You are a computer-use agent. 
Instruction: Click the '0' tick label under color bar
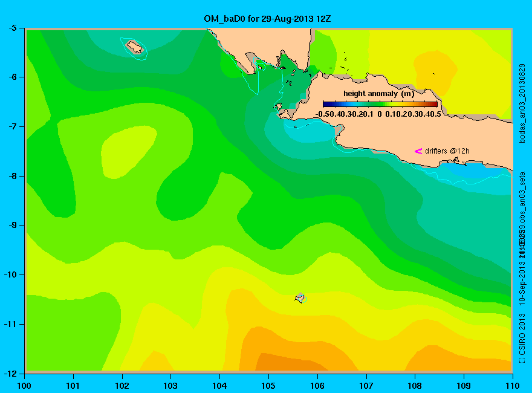[x=379, y=114]
